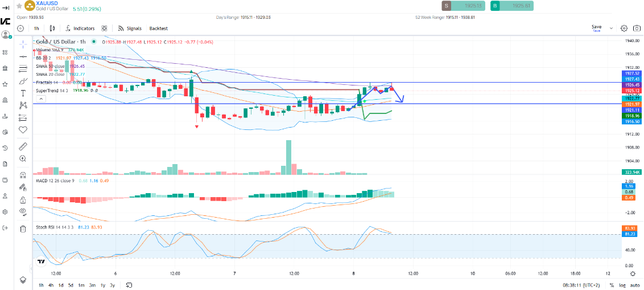
Task: Toggle lock all drawings icon
Action: coord(23,199)
